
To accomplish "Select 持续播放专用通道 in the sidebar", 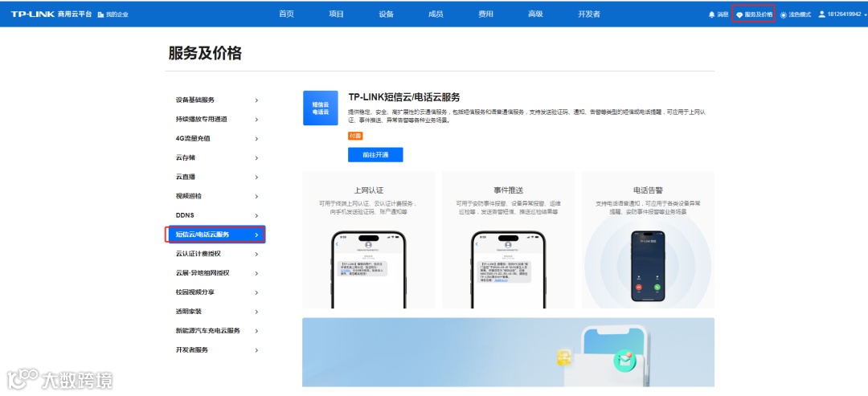I will coord(216,120).
